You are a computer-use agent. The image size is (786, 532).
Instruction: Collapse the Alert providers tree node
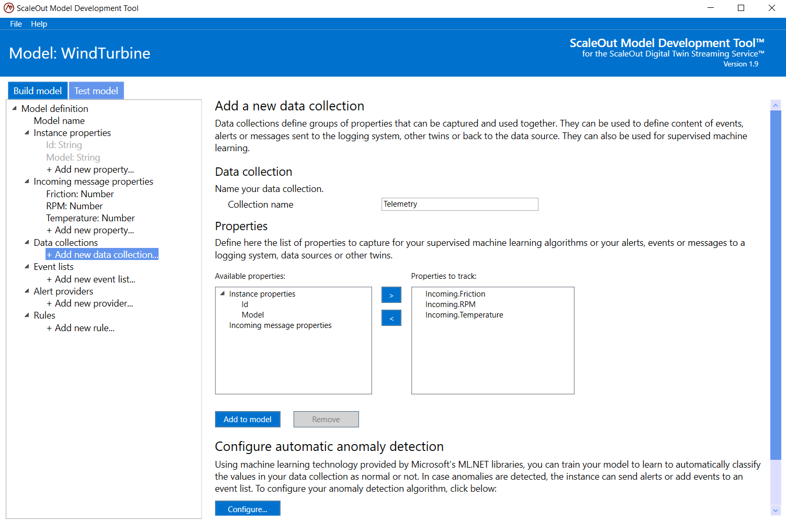click(27, 291)
